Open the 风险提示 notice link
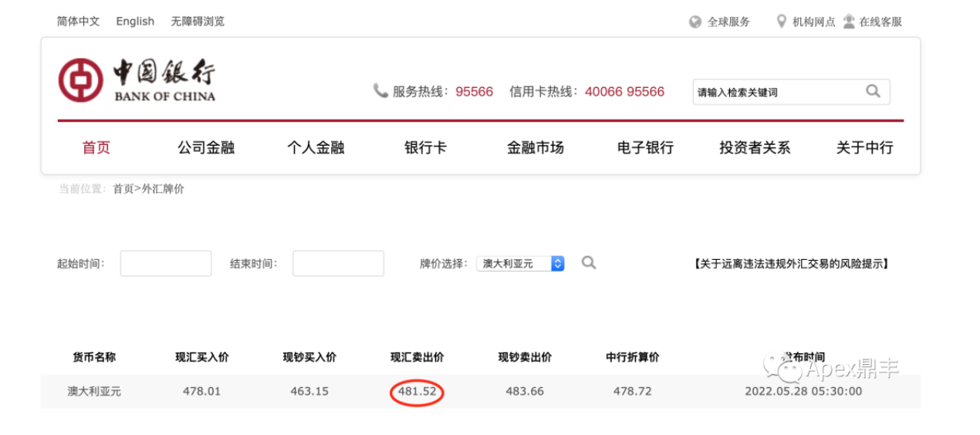 coord(792,264)
